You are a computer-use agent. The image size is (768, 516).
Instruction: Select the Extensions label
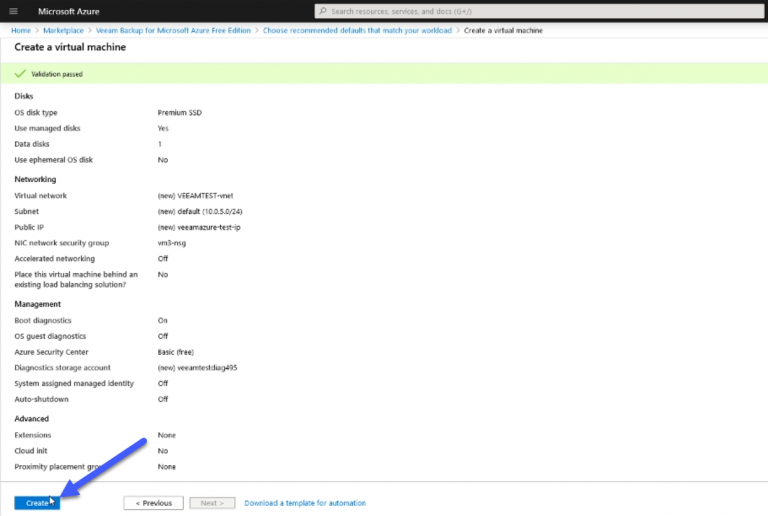[x=33, y=435]
